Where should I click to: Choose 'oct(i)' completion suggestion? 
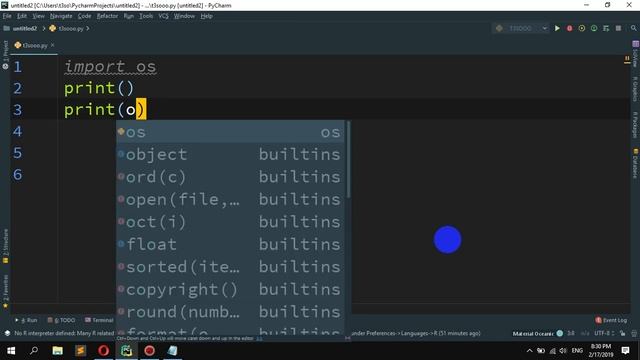pyautogui.click(x=230, y=222)
